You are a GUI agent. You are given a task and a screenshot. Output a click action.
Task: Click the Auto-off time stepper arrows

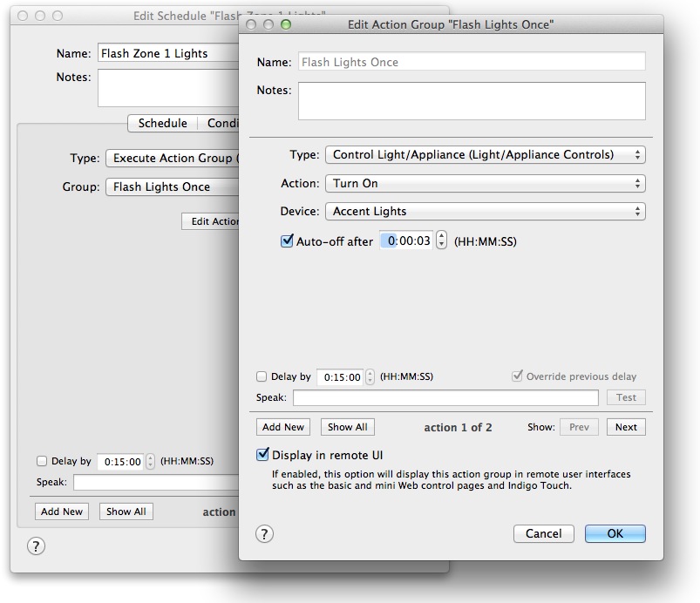tap(441, 241)
